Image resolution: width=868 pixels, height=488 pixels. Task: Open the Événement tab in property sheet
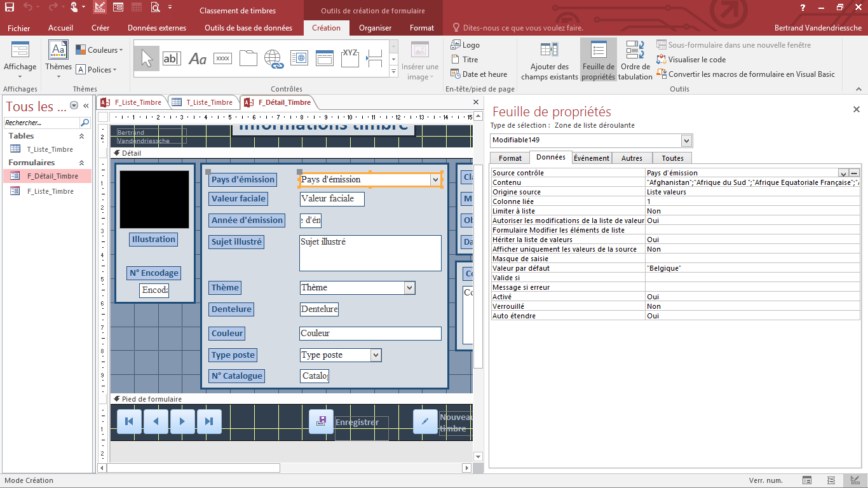click(x=592, y=158)
